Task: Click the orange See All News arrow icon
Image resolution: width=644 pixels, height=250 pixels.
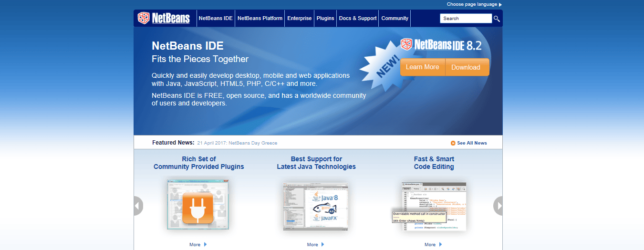Action: [453, 143]
